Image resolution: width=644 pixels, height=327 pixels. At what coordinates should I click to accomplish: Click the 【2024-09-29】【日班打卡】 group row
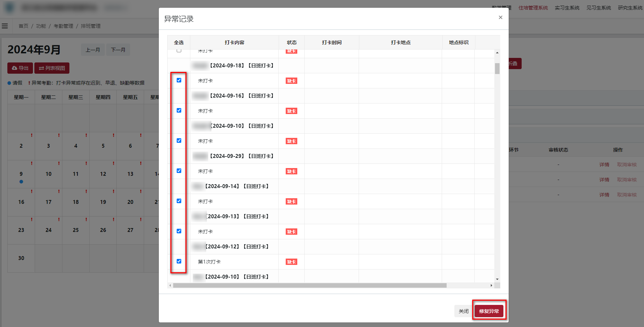(331, 156)
